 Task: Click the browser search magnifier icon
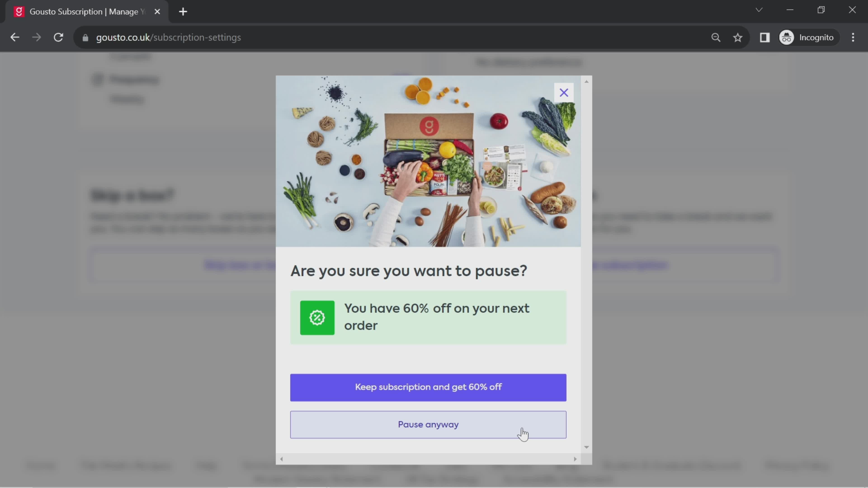pyautogui.click(x=716, y=37)
